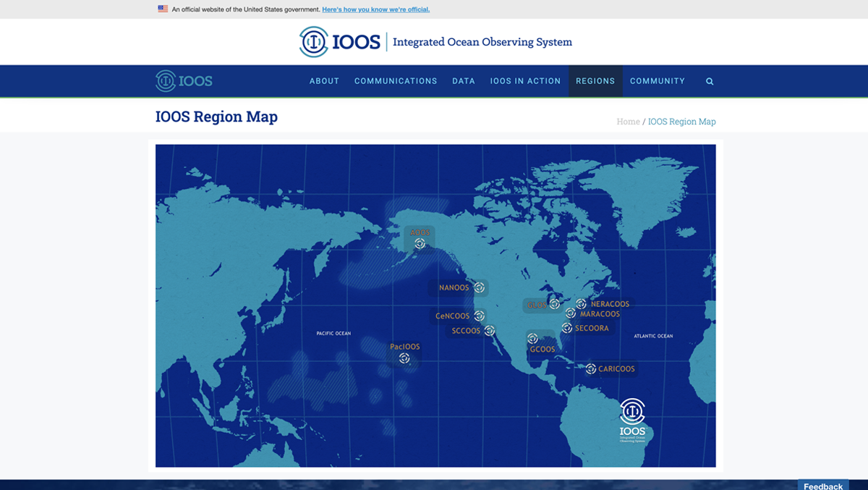Click the GCOOS marker icon
This screenshot has height=490, width=868.
(532, 338)
